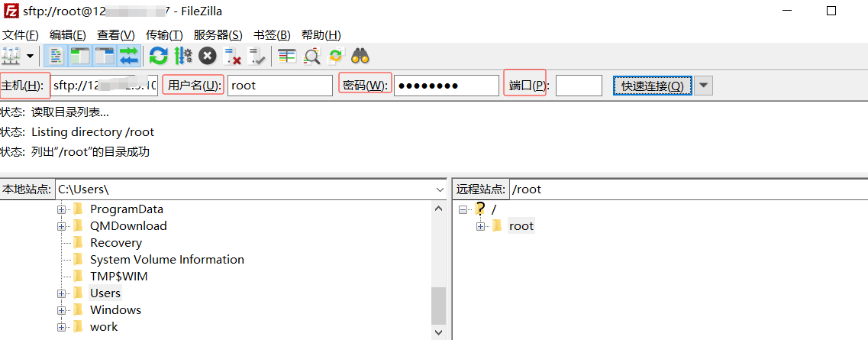
Task: Refresh the file and folder lists
Action: 159,55
